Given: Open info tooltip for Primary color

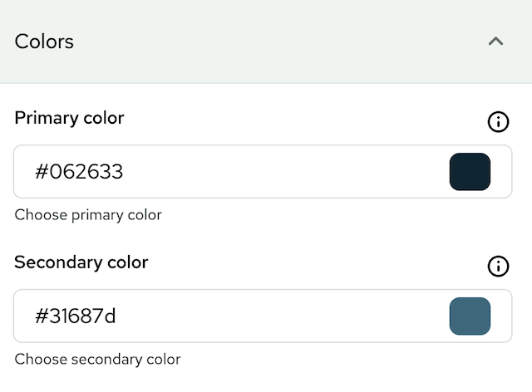Looking at the screenshot, I should [497, 122].
